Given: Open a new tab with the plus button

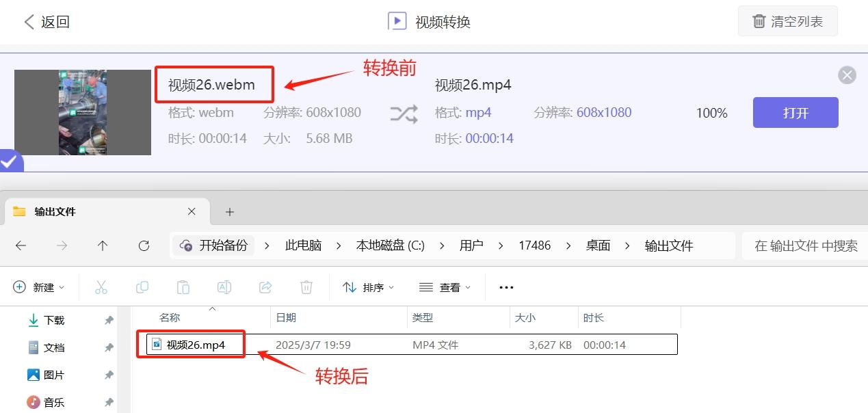Looking at the screenshot, I should [229, 212].
